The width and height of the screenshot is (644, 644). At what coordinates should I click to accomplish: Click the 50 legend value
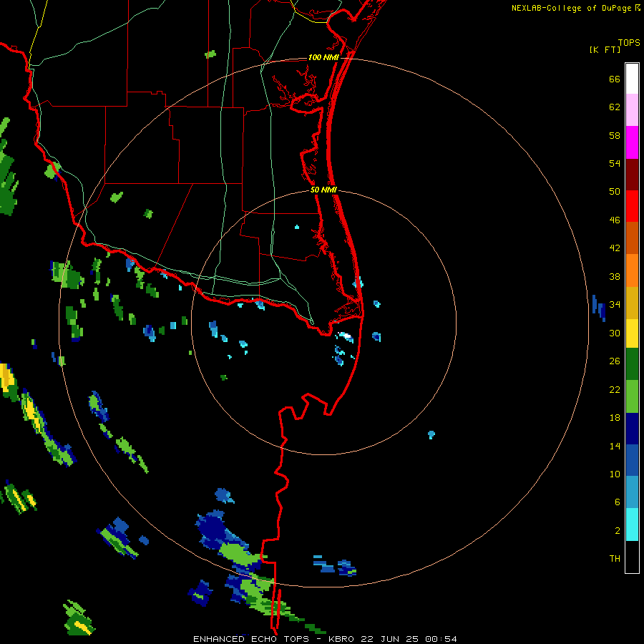[x=615, y=192]
